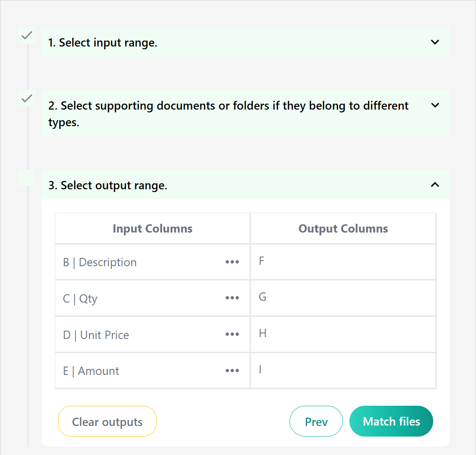Expand the Select input range section
Screen dimensions: 476x455
(x=435, y=42)
